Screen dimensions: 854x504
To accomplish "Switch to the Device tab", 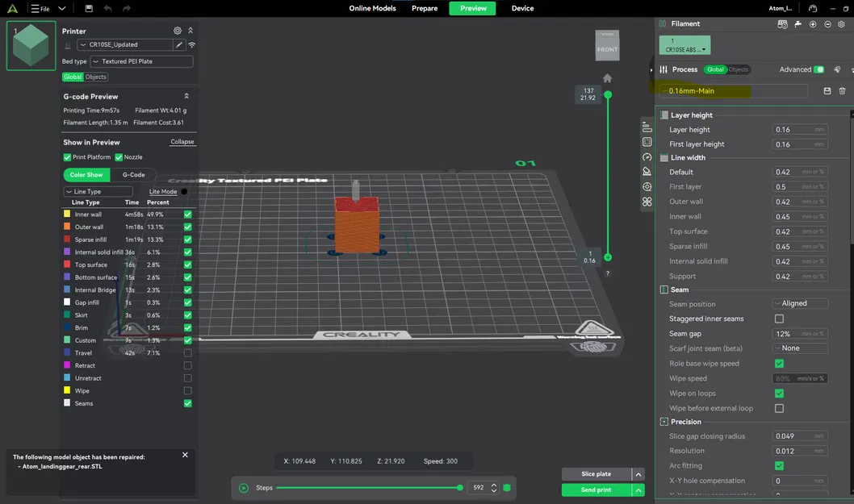I will (522, 8).
